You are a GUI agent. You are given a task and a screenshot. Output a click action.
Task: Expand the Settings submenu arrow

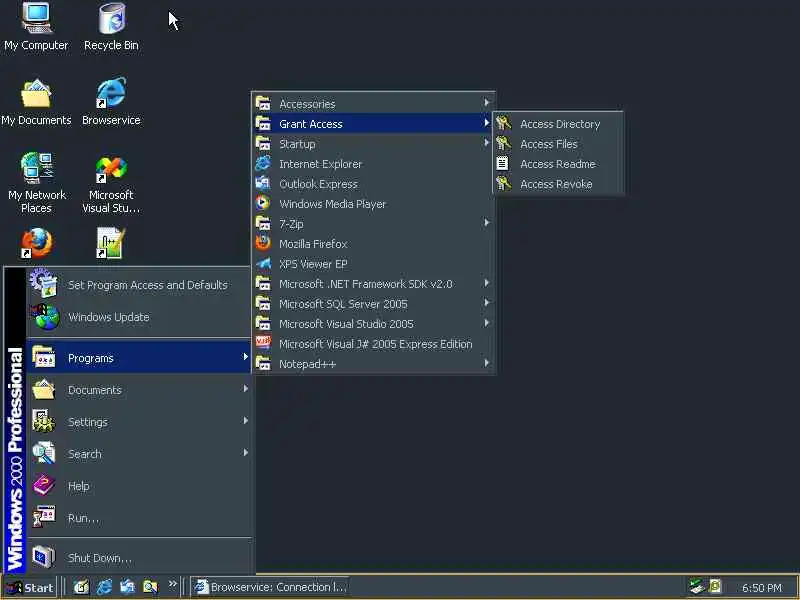click(245, 421)
